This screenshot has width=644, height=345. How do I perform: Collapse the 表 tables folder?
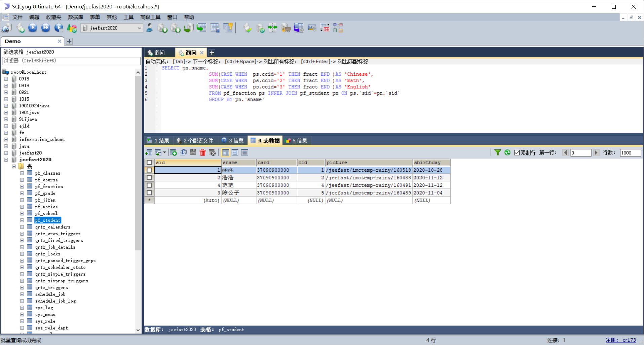pyautogui.click(x=14, y=166)
